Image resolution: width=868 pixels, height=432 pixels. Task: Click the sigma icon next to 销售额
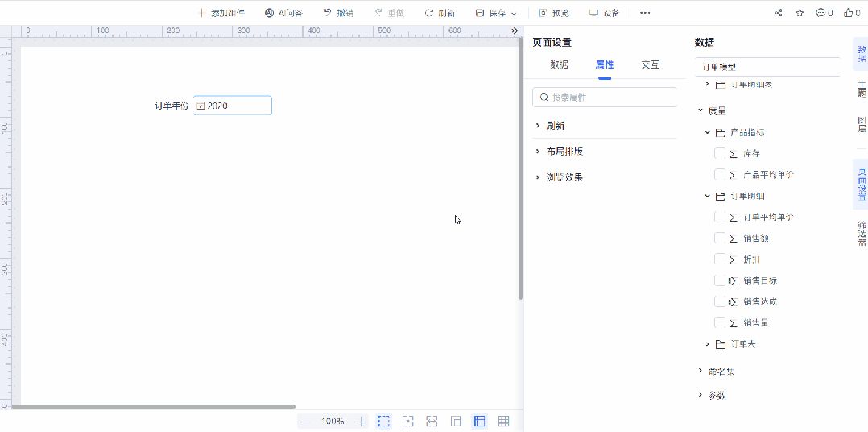click(x=734, y=239)
